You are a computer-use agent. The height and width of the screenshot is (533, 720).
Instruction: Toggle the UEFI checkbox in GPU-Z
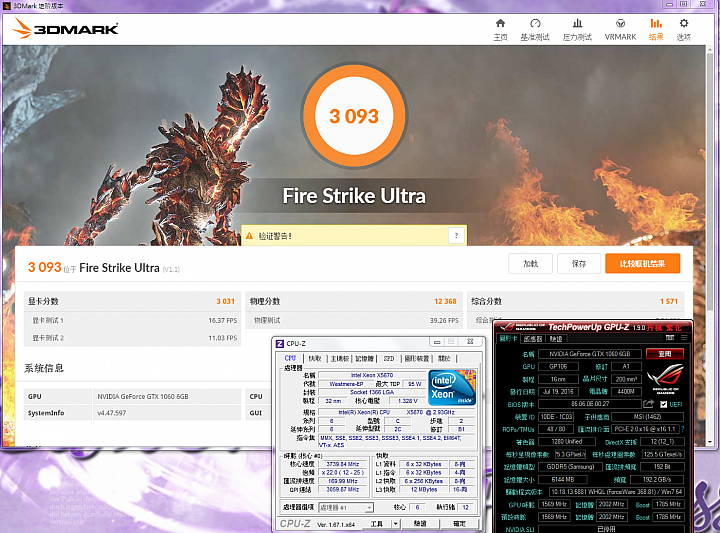click(664, 404)
